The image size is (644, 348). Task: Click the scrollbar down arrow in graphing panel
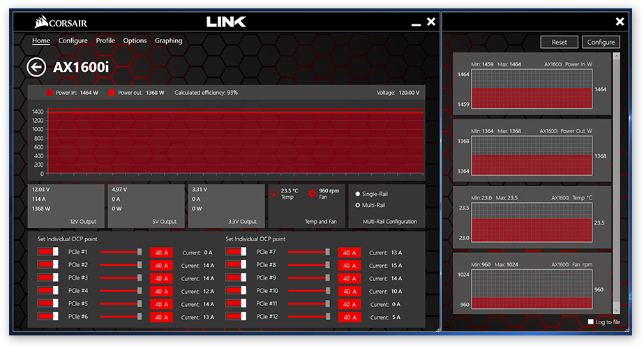[x=616, y=310]
